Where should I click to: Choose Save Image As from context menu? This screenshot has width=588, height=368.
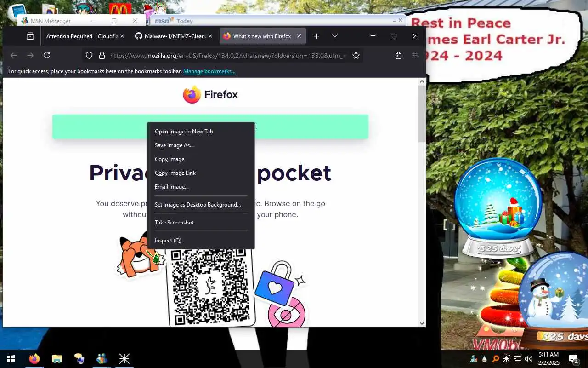(x=201, y=145)
